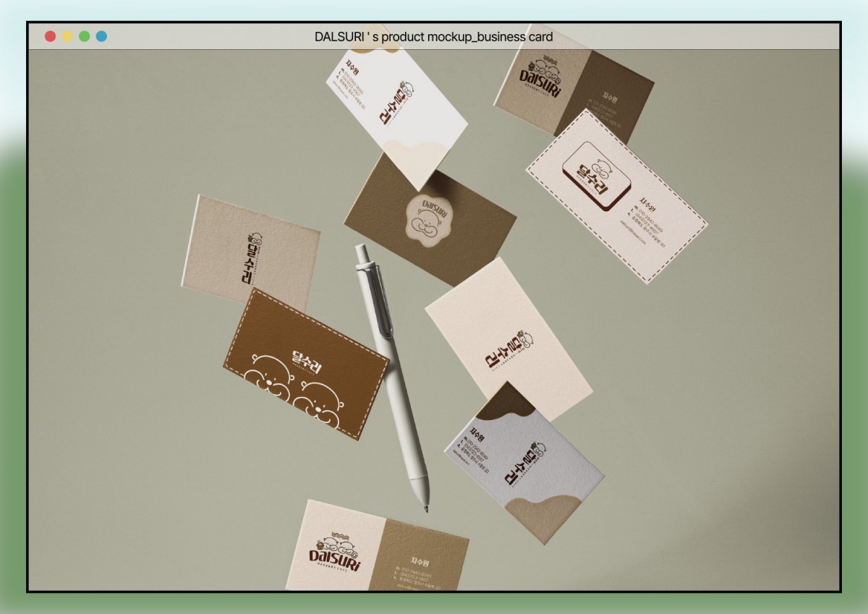Image resolution: width=868 pixels, height=614 pixels.
Task: Click the red dot in the title bar
Action: click(50, 36)
